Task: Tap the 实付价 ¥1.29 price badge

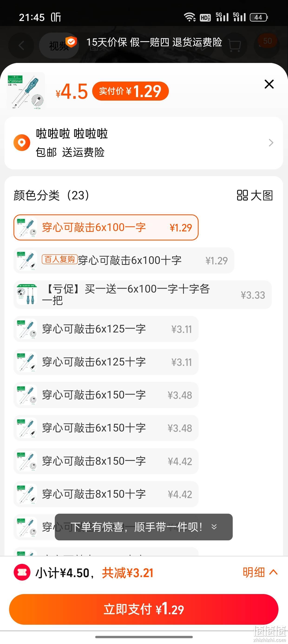Action: [131, 91]
